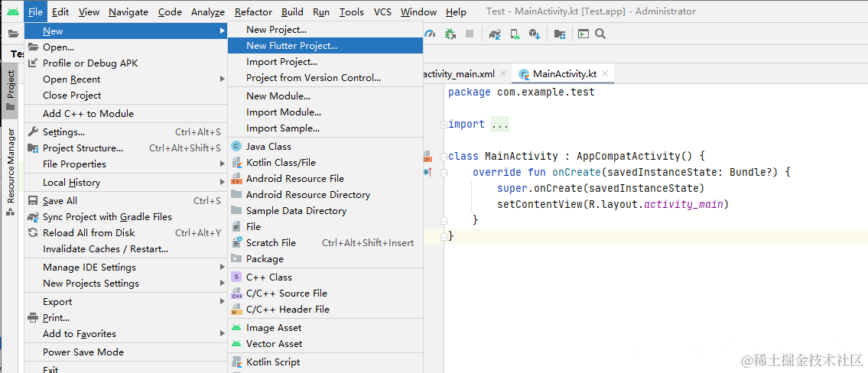The width and height of the screenshot is (868, 373).
Task: Expand the Add to Favorites submenu
Action: click(125, 334)
